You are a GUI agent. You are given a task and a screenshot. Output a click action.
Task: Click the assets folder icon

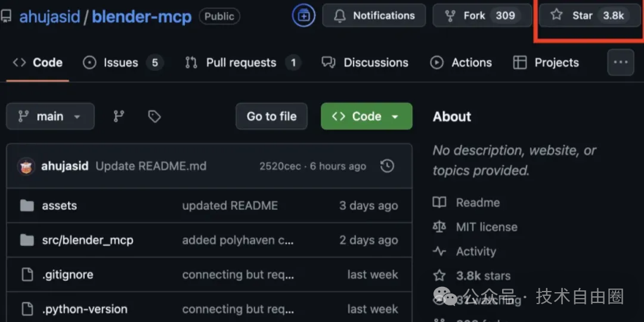pos(27,205)
